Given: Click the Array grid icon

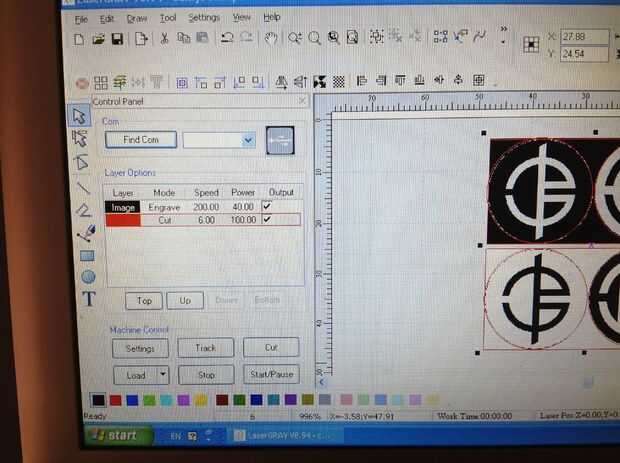Looking at the screenshot, I should pos(101,83).
